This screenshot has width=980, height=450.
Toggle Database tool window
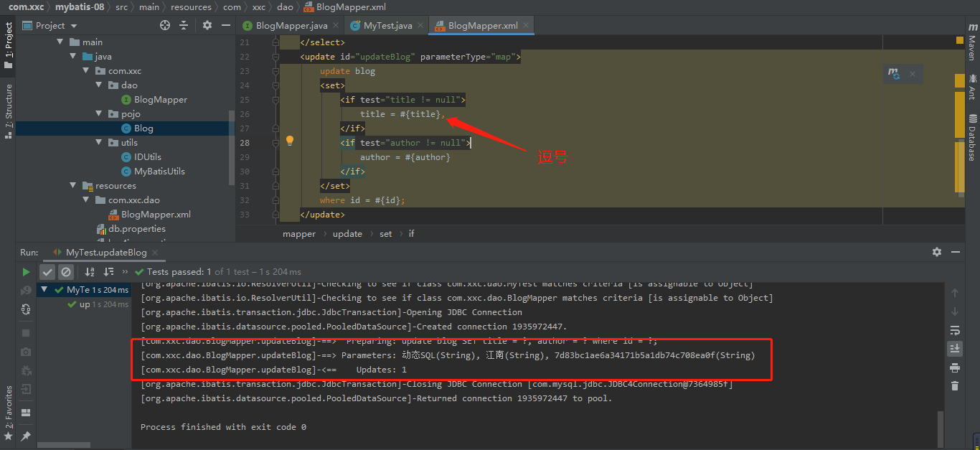(972, 138)
